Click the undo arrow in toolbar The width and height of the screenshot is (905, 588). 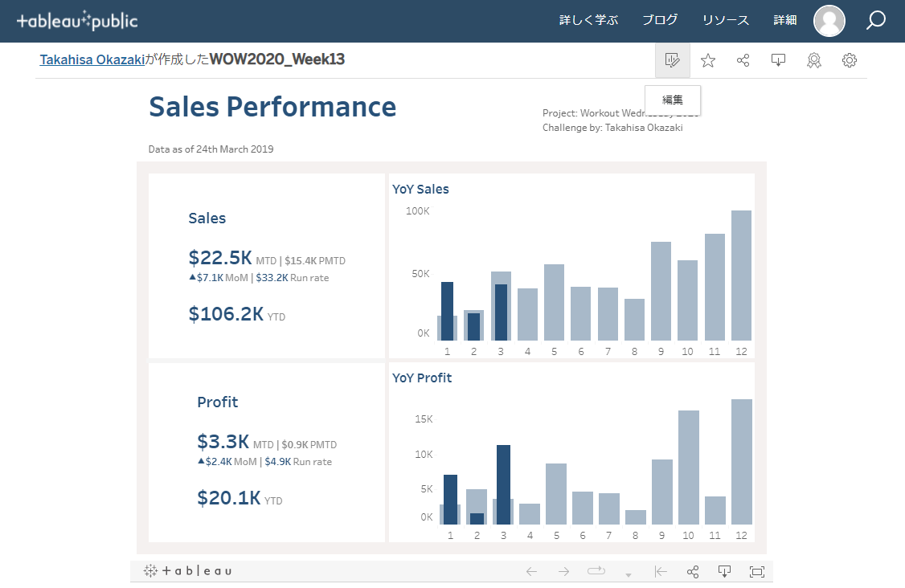[531, 571]
